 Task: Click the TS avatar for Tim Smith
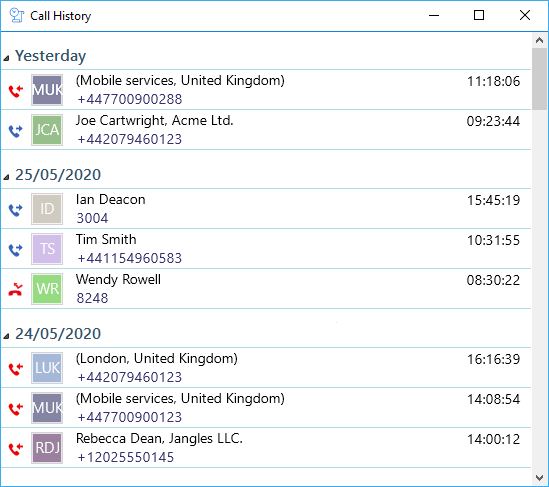[x=47, y=249]
